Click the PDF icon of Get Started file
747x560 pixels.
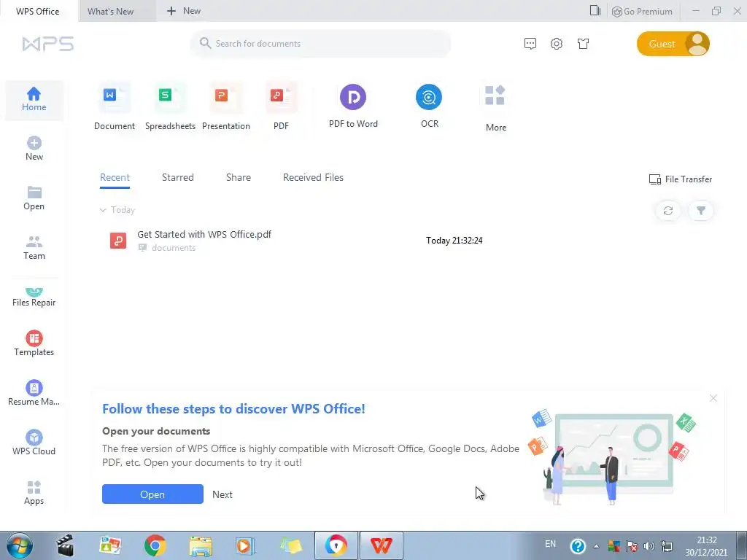118,241
